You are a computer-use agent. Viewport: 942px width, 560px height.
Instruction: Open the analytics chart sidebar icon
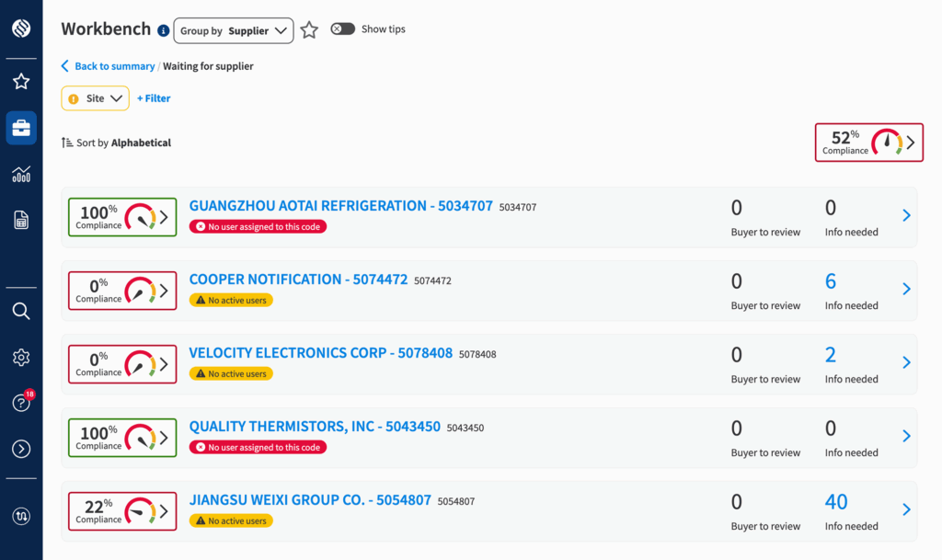point(21,174)
